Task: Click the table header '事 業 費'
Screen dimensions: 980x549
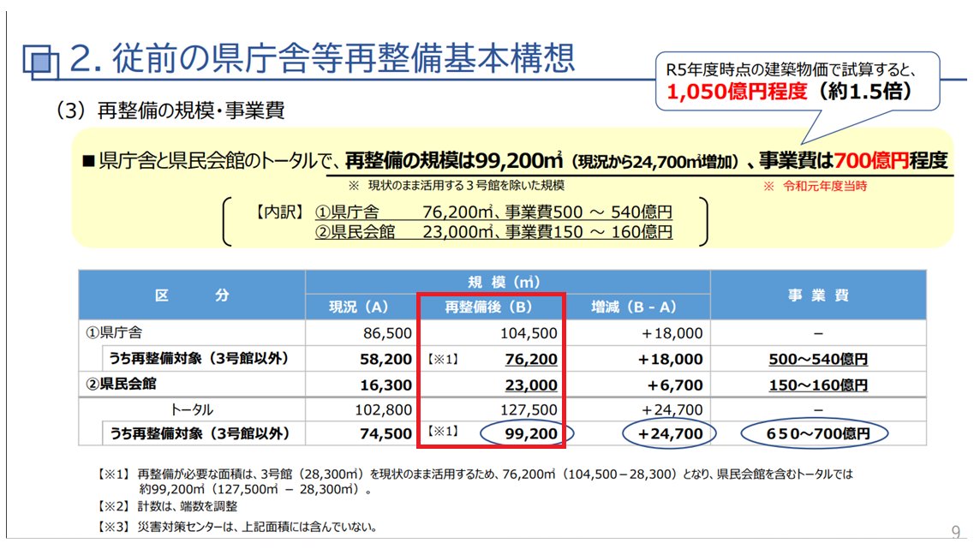Action: click(x=818, y=295)
